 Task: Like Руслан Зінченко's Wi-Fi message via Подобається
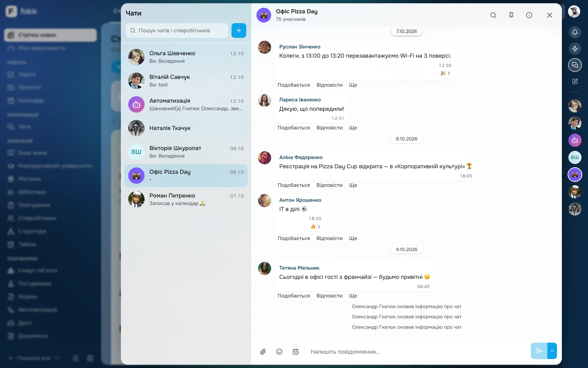[294, 85]
